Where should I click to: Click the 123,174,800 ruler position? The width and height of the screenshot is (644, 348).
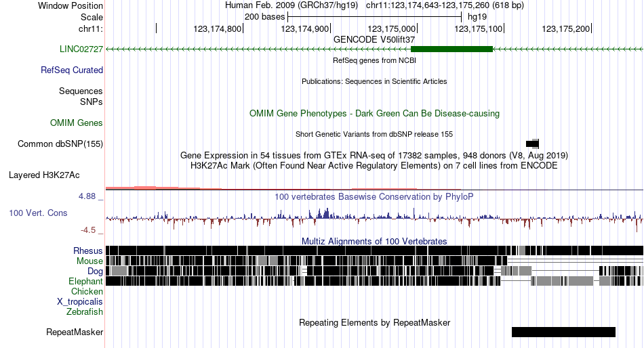(x=218, y=28)
